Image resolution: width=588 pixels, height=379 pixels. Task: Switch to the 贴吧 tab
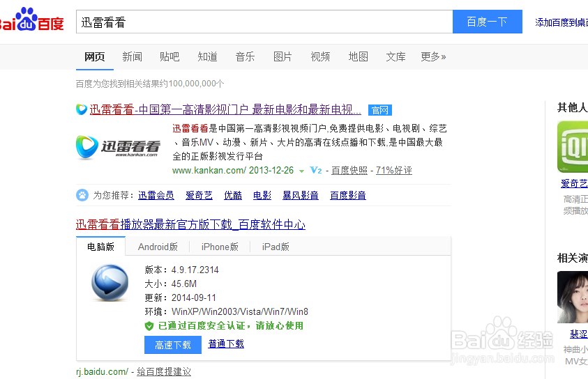(169, 57)
